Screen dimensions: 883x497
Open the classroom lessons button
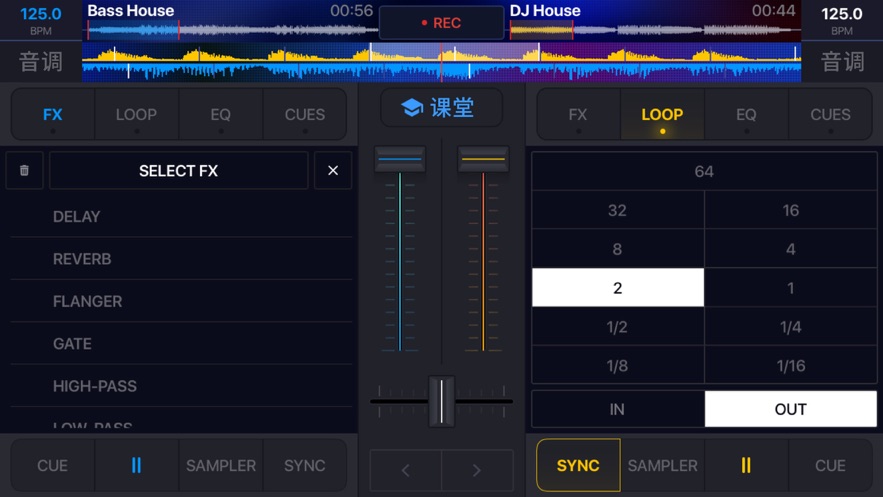(441, 108)
